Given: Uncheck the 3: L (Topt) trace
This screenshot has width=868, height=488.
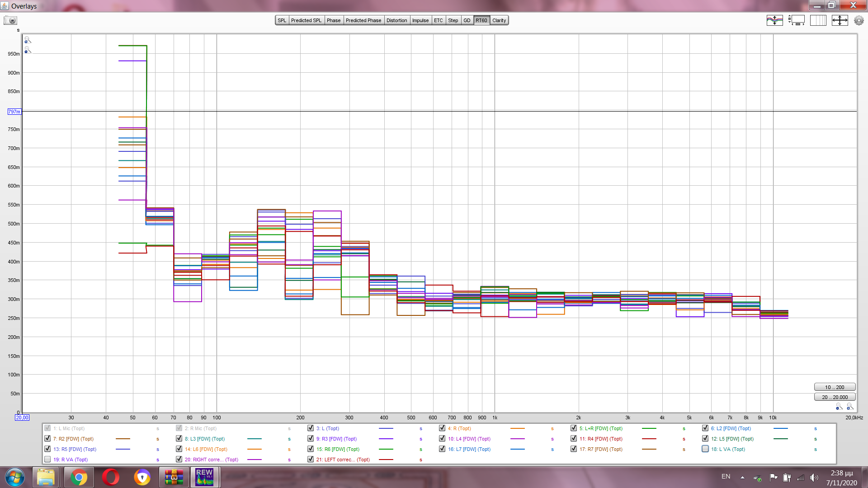Looking at the screenshot, I should 311,428.
